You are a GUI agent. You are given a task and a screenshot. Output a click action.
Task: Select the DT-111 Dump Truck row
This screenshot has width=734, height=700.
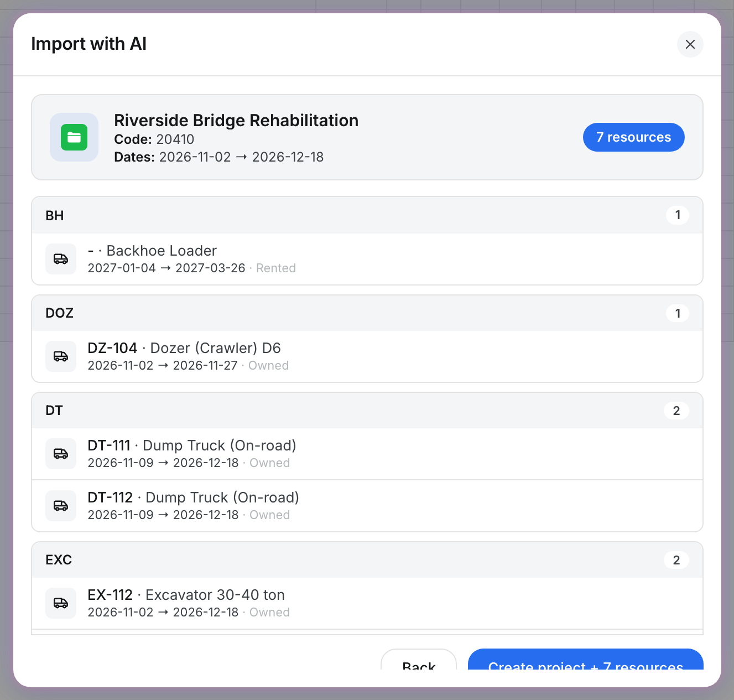pyautogui.click(x=367, y=454)
